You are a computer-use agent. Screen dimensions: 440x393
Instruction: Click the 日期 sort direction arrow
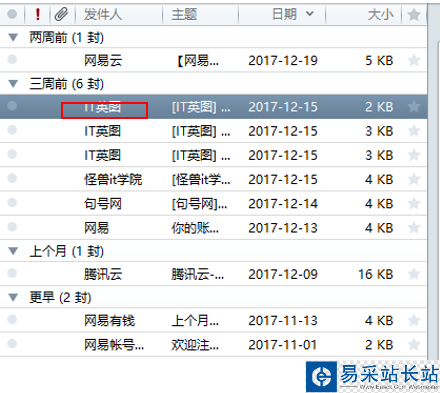[x=310, y=14]
